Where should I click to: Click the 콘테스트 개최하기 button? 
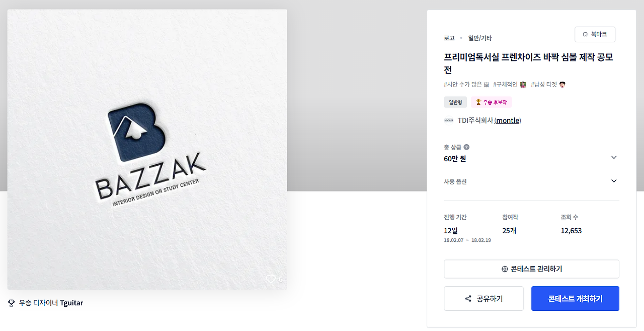coord(575,299)
